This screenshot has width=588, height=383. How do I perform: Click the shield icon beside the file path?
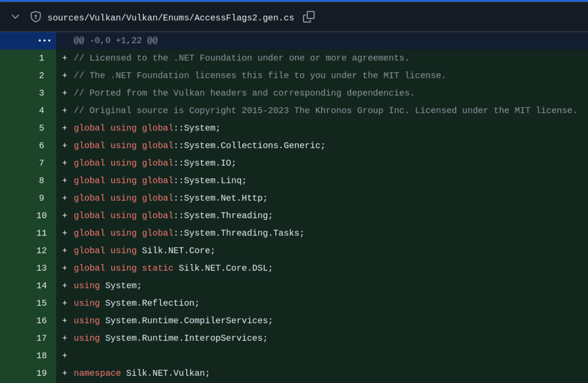(x=36, y=17)
